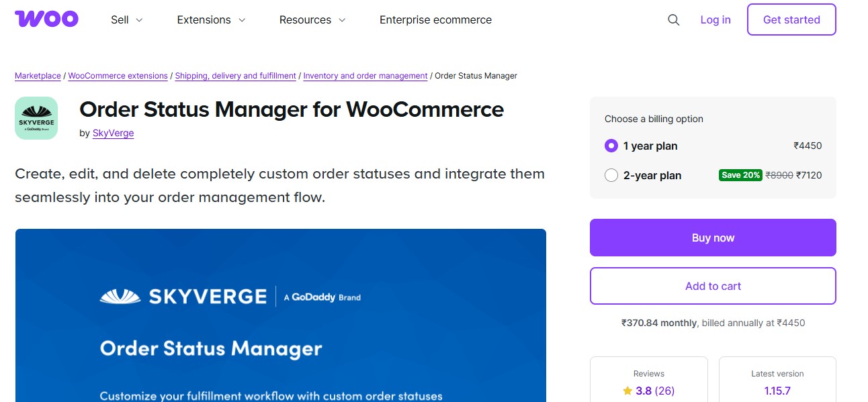Open the search icon
Screen dimensions: 868x402
click(673, 19)
